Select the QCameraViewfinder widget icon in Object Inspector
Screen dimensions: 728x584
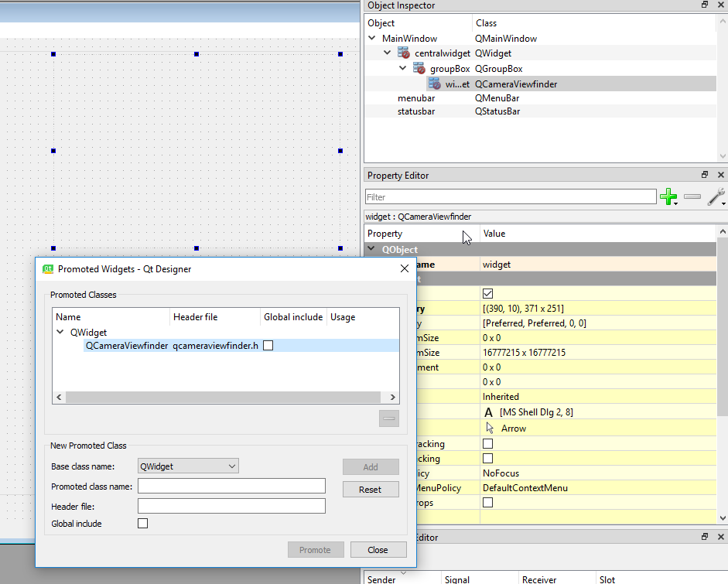click(x=434, y=83)
